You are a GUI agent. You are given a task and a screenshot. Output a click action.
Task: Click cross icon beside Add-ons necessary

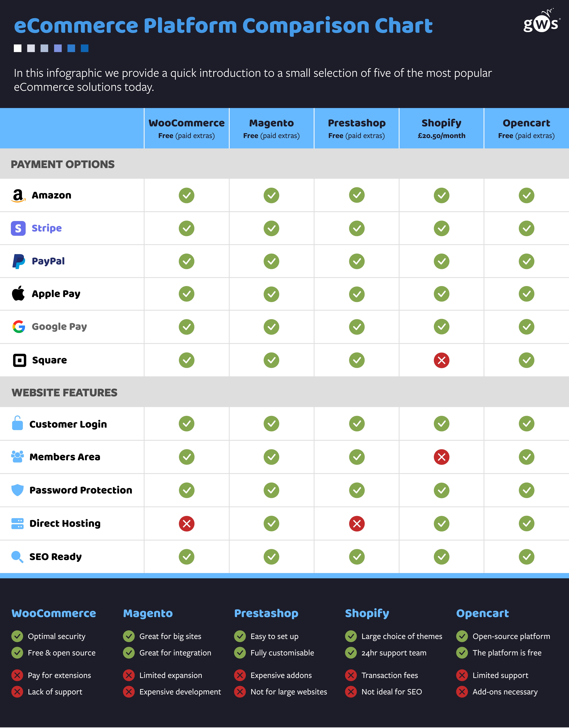click(462, 692)
